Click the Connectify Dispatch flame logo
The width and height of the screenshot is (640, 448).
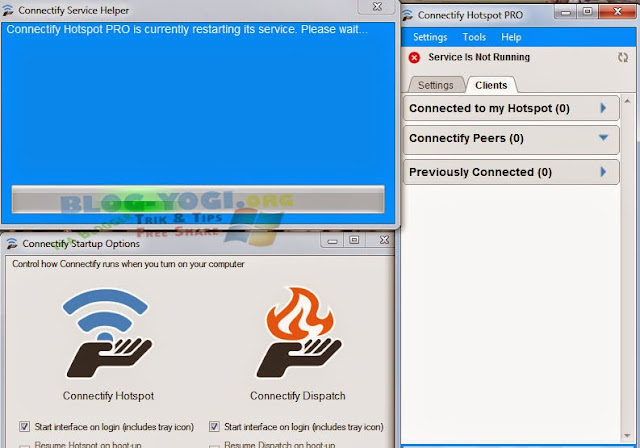pyautogui.click(x=299, y=332)
